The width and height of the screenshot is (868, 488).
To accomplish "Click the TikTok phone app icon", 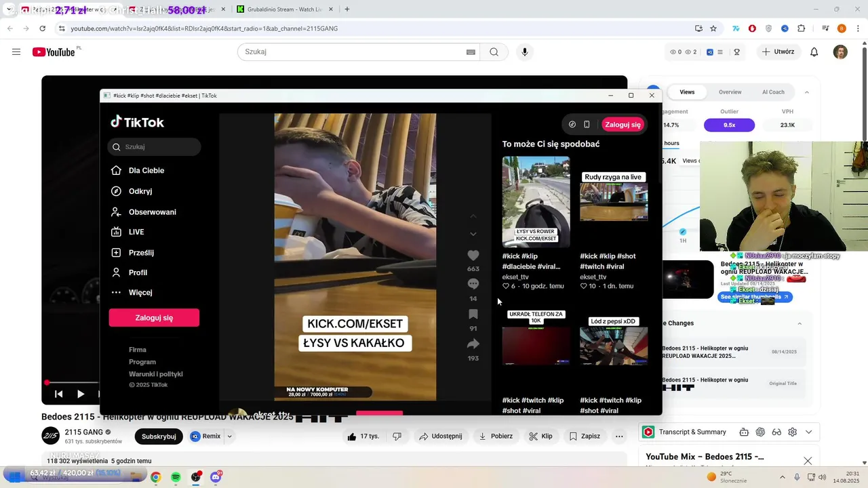I will (587, 125).
